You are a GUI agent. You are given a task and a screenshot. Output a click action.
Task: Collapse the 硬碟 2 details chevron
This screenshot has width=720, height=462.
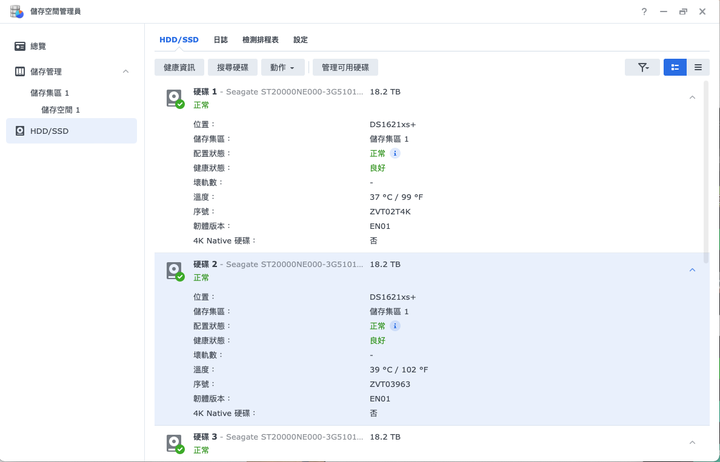click(692, 270)
